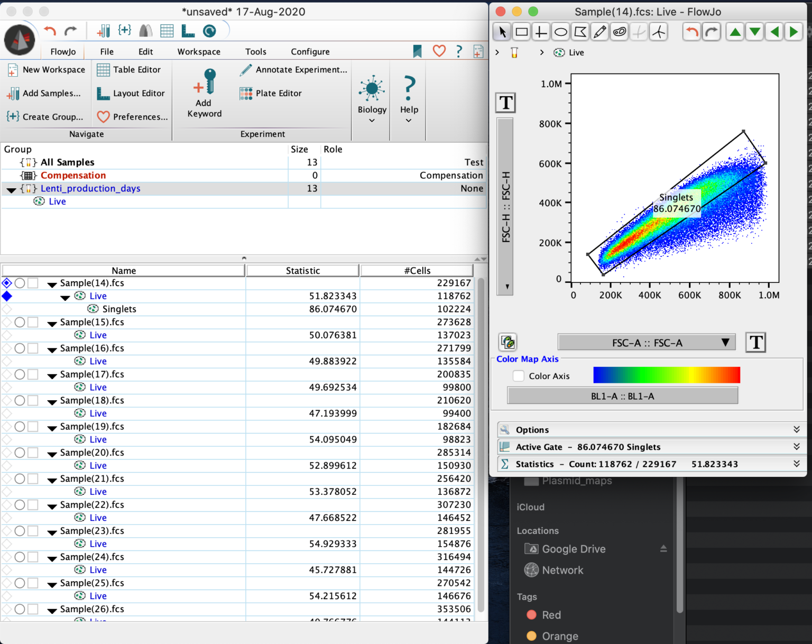Image resolution: width=812 pixels, height=644 pixels.
Task: Select radio button for Sample(16).fcs
Action: (x=20, y=348)
